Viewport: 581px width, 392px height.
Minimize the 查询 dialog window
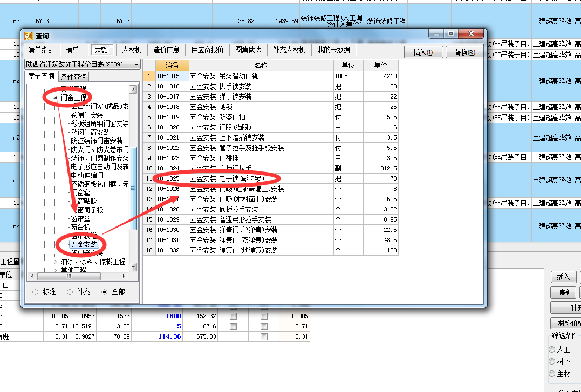(x=436, y=34)
